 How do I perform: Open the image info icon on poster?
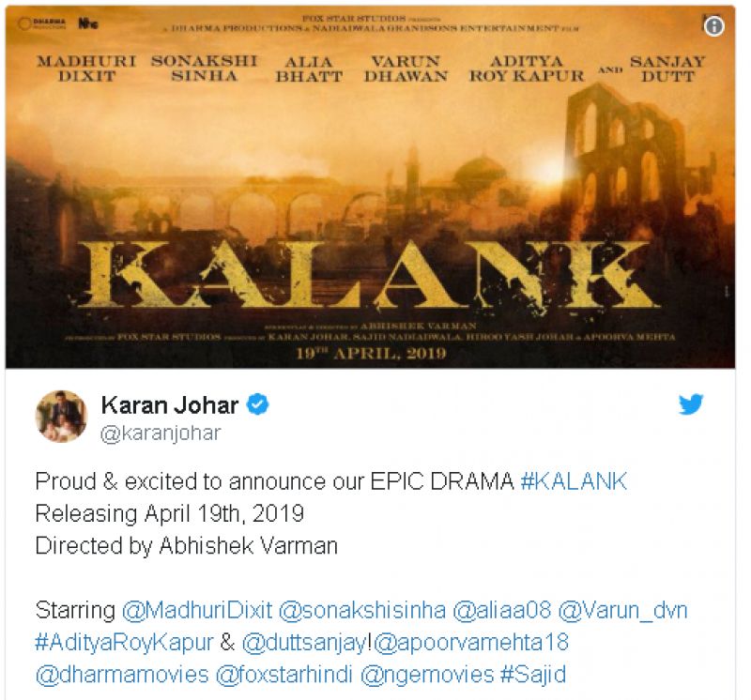pos(713,26)
